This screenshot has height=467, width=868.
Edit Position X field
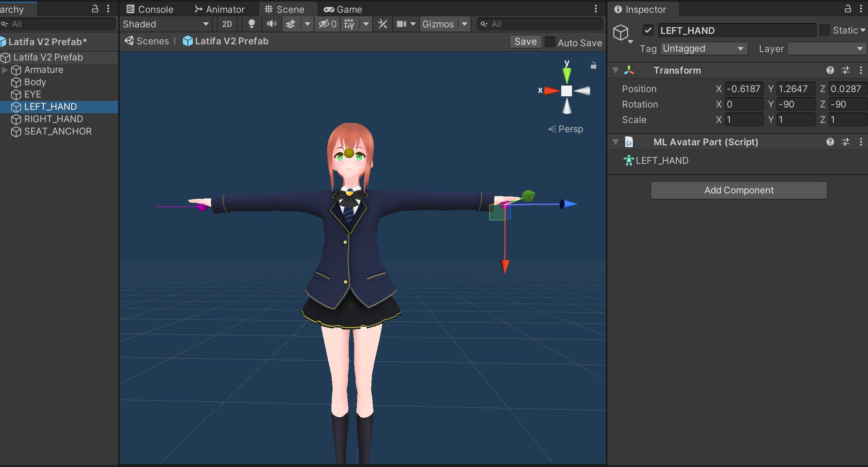click(x=744, y=89)
